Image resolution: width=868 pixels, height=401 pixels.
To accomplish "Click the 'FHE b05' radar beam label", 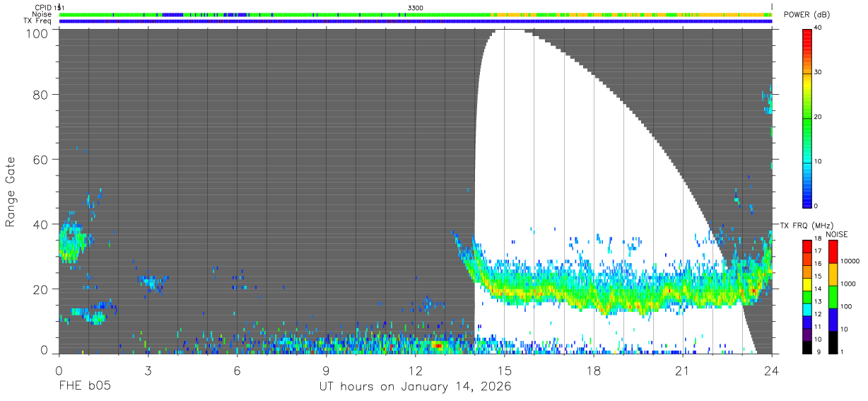I will click(x=85, y=387).
